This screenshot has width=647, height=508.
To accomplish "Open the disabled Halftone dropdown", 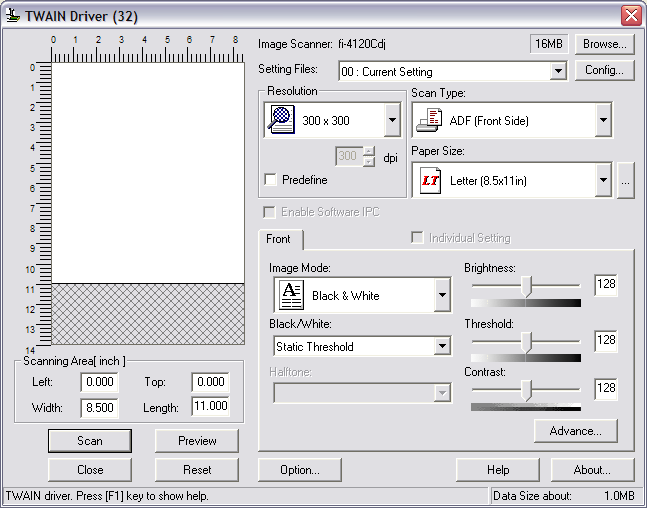I will tap(442, 393).
